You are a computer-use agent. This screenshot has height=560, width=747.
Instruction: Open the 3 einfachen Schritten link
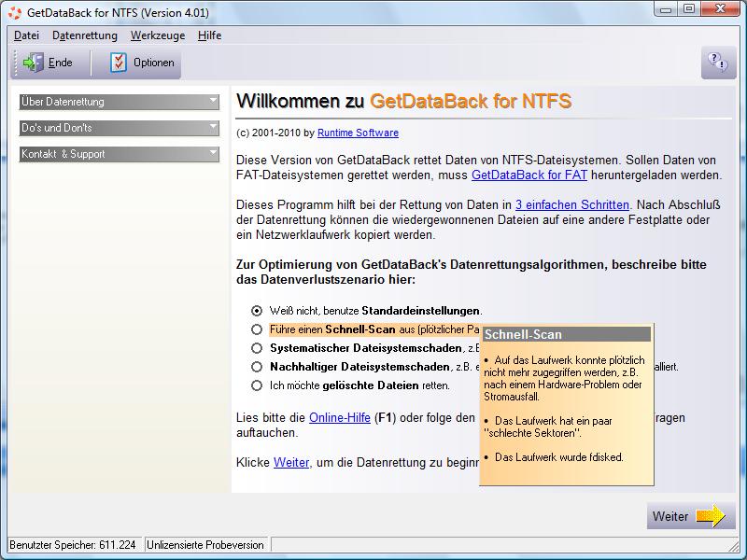pyautogui.click(x=572, y=204)
